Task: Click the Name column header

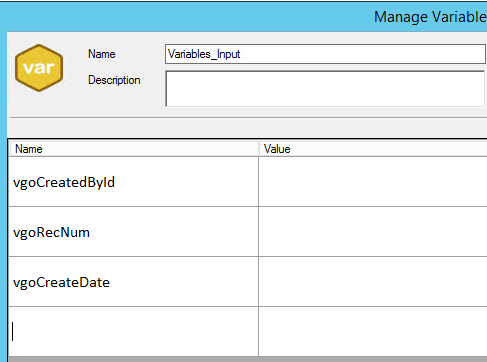Action: [x=133, y=149]
